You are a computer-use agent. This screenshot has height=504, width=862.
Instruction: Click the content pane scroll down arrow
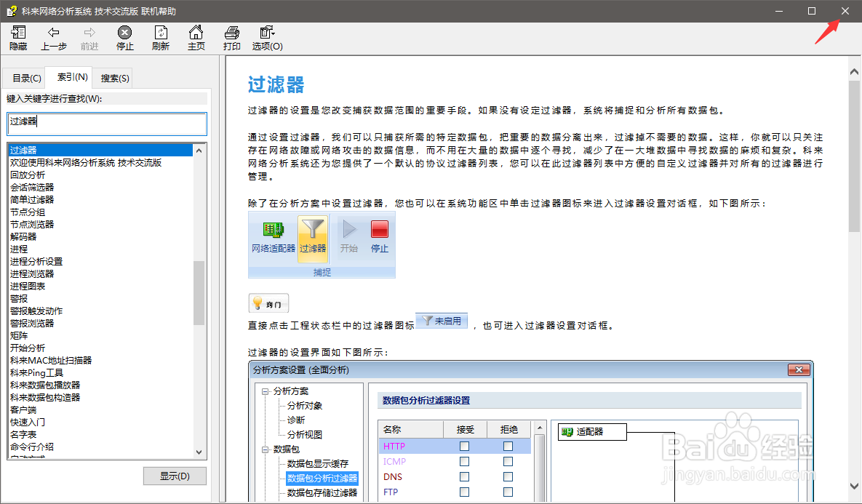pyautogui.click(x=854, y=486)
